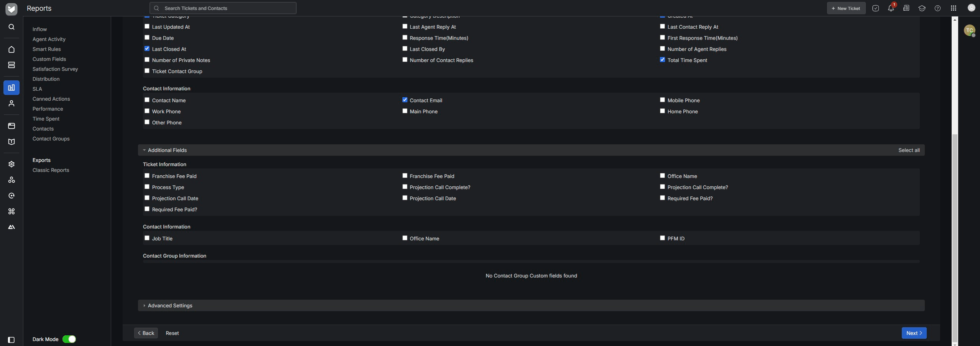Check the Mobile Phone checkbox
Screen dimensions: 980x346
pos(662,100)
